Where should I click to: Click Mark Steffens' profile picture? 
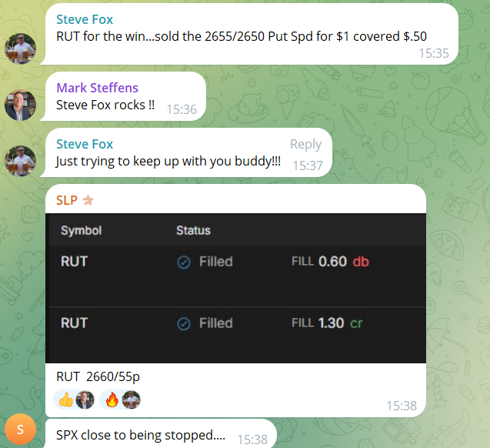click(20, 105)
